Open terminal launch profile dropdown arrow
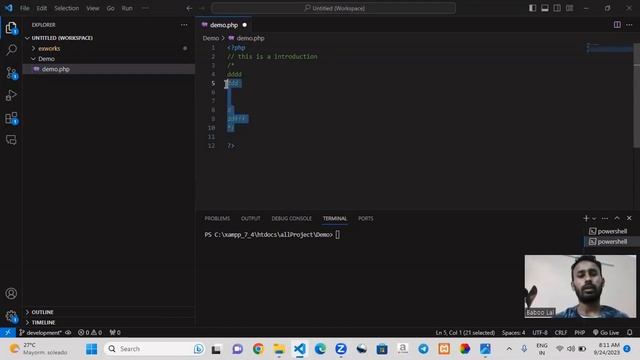640x360 pixels. coord(594,218)
